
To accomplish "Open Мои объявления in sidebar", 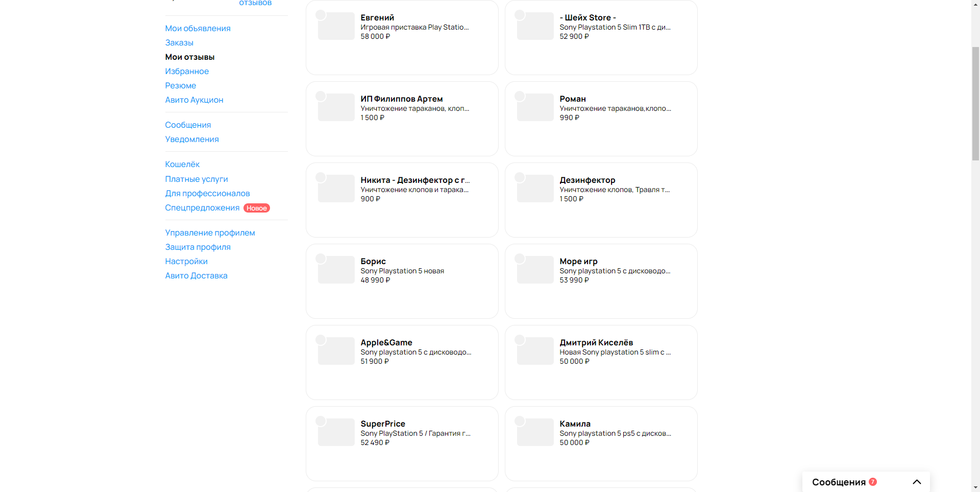I will coord(198,28).
